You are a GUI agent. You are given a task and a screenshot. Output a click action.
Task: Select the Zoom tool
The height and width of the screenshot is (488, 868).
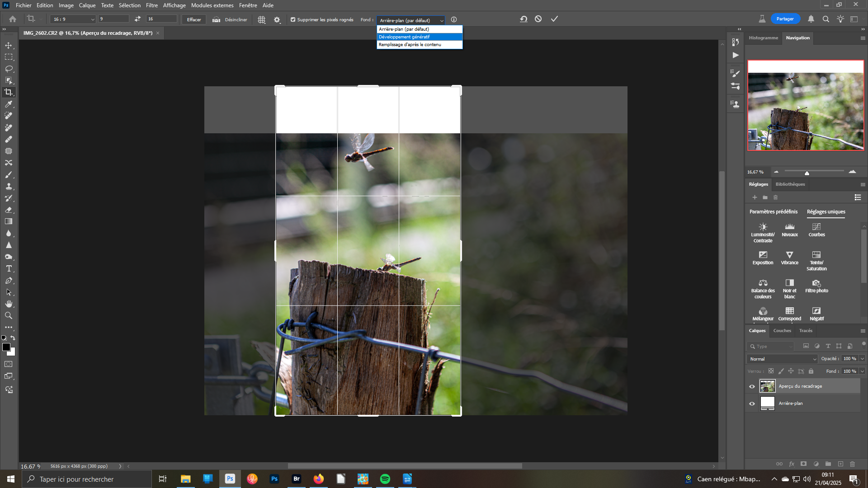pos(9,315)
